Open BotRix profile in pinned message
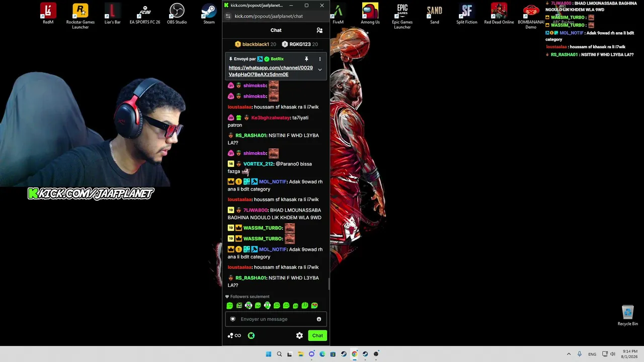Viewport: 644px width, 362px height. pos(277,59)
